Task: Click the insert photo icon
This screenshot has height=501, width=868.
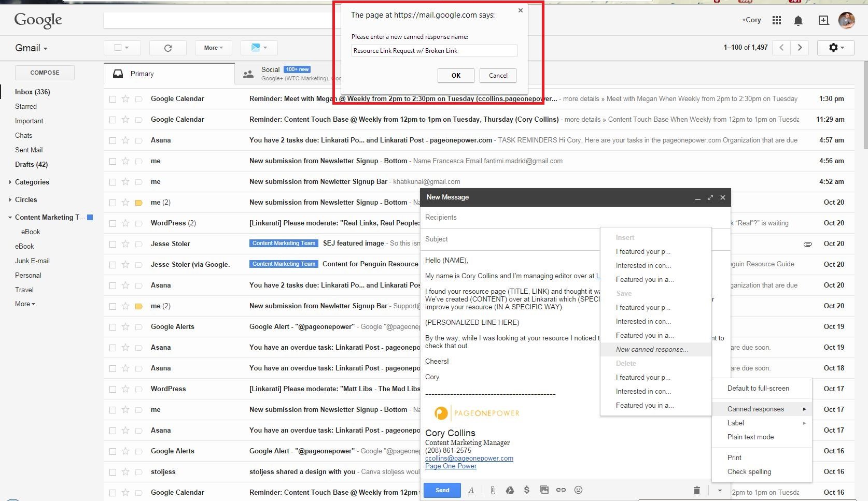Action: (544, 490)
